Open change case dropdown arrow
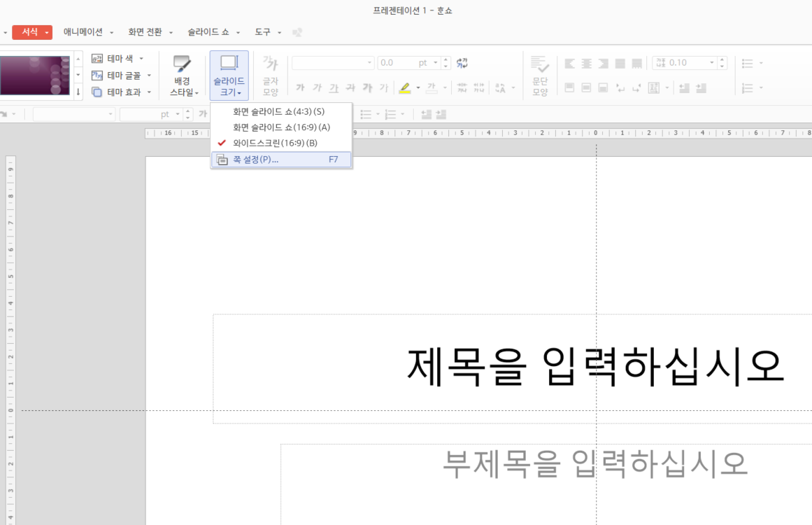Image resolution: width=812 pixels, height=525 pixels. pos(513,88)
